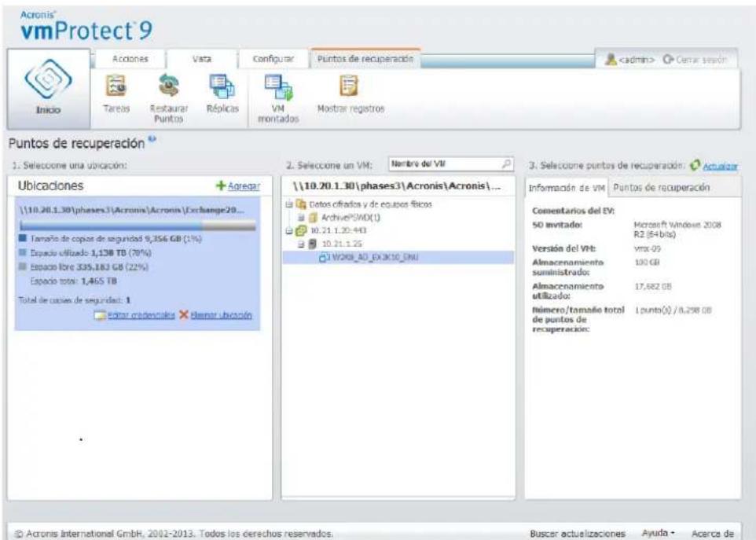Viewport: 756px width, 540px height.
Task: Expand the ArchivePSWD(1) tree node
Action: (301, 218)
